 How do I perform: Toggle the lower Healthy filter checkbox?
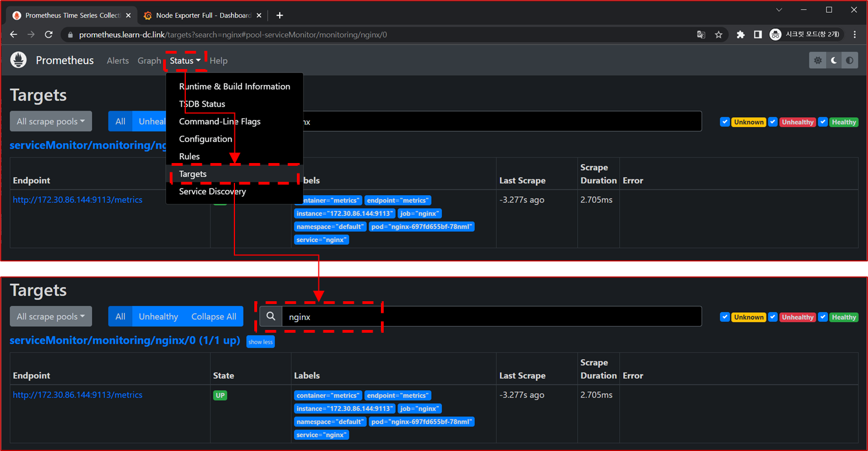(823, 317)
